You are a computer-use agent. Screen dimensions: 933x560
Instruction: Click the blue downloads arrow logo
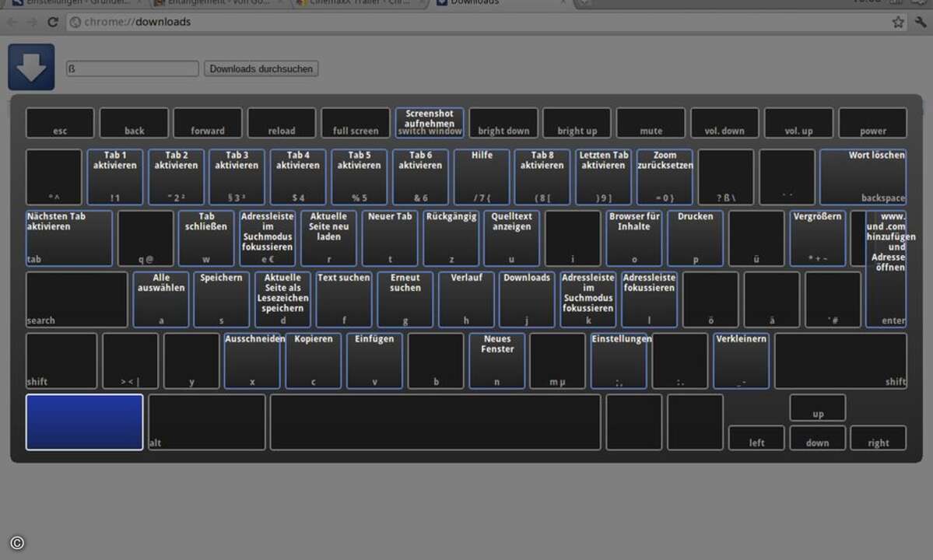31,67
